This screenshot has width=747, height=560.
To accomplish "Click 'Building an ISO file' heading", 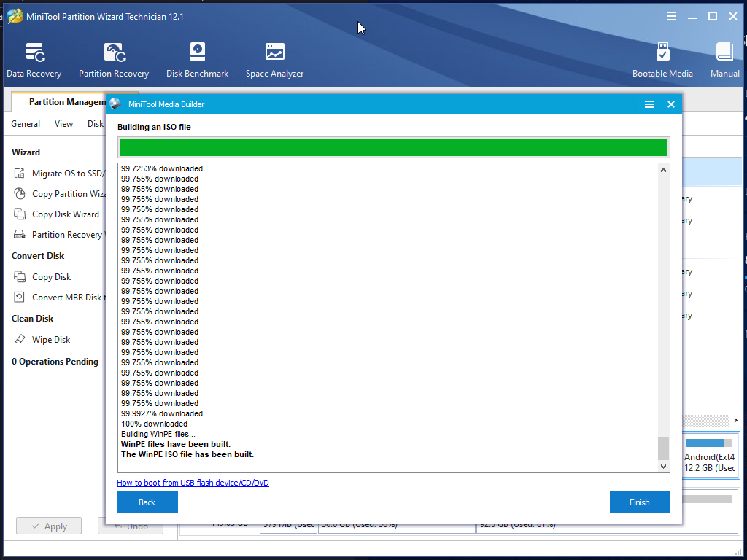I will (155, 127).
